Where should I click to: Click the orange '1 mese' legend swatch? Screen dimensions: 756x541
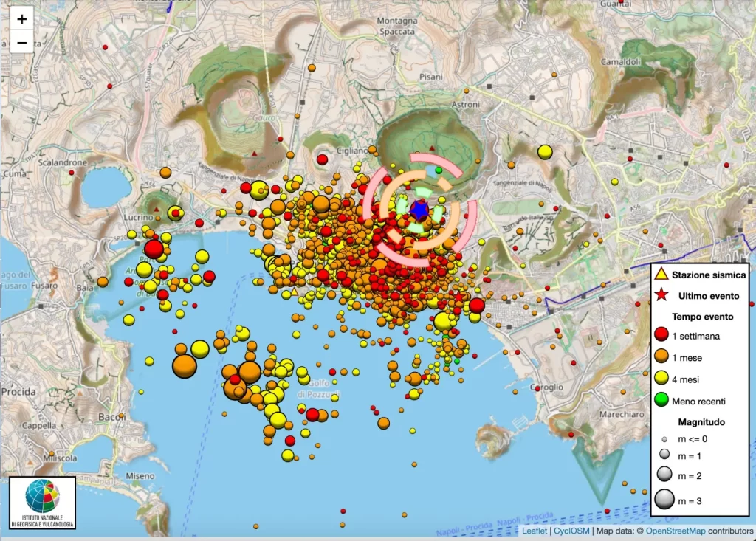click(x=661, y=356)
